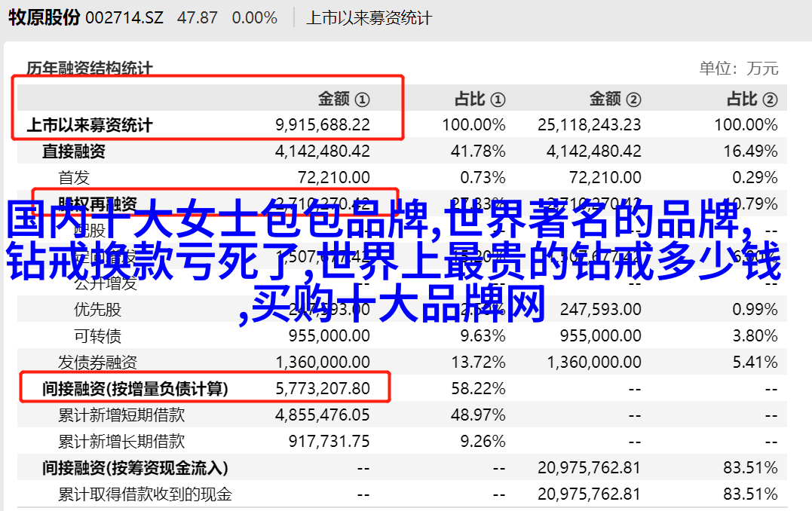Click 20,975,762.81 in the 间接融资(按筹资现金流入) row
The width and height of the screenshot is (812, 511).
point(589,469)
